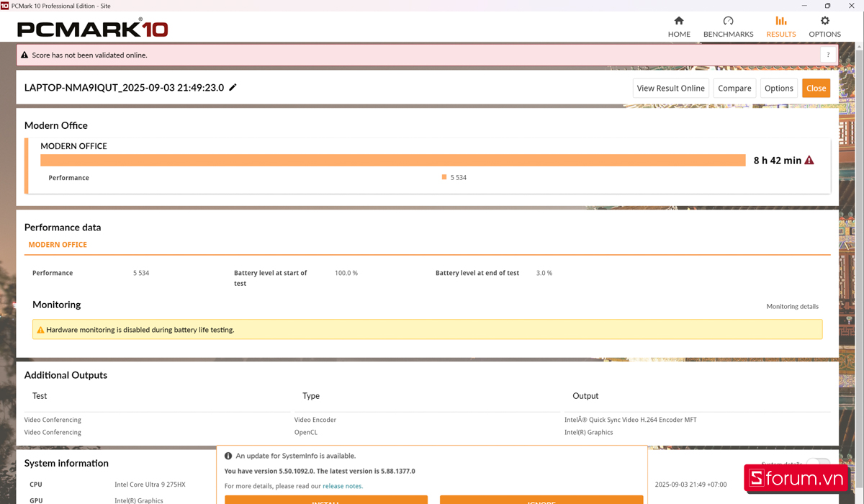Click the Additional Outputs heading
The width and height of the screenshot is (864, 504).
point(66,375)
